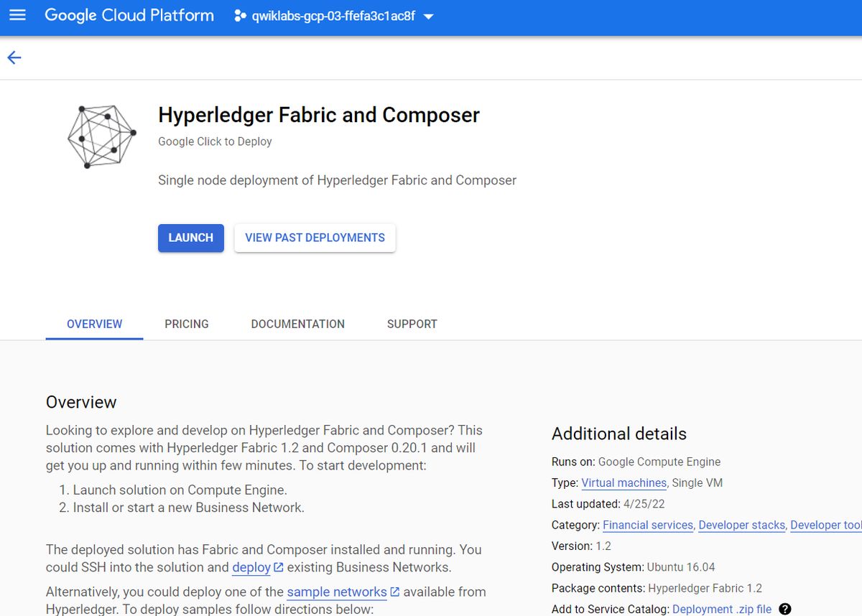Click the Single node deployment description
This screenshot has width=862, height=616.
tap(337, 180)
